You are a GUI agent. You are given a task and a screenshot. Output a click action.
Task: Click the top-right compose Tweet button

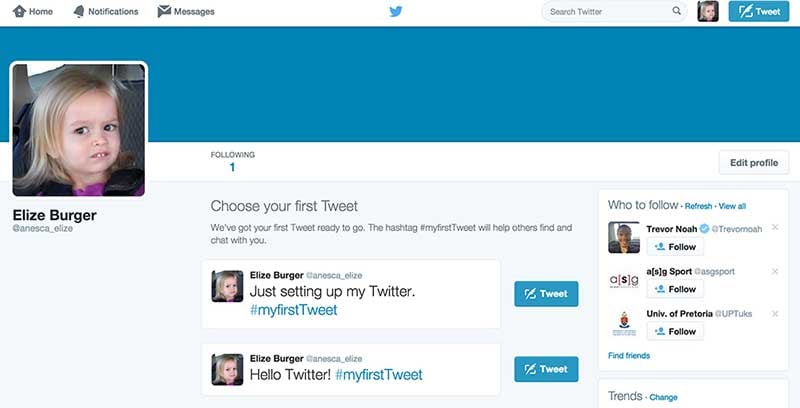click(x=759, y=11)
